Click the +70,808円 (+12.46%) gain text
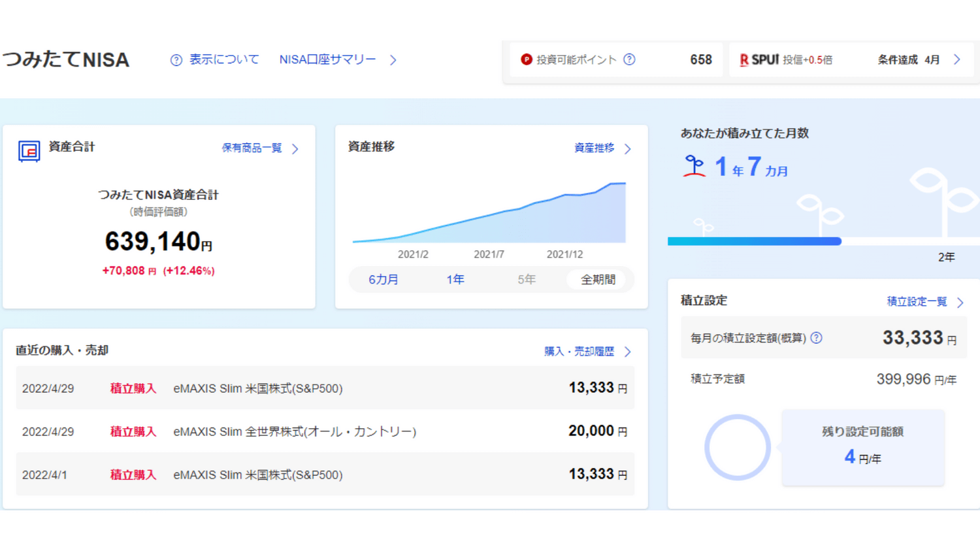The height and width of the screenshot is (551, 980). point(158,271)
